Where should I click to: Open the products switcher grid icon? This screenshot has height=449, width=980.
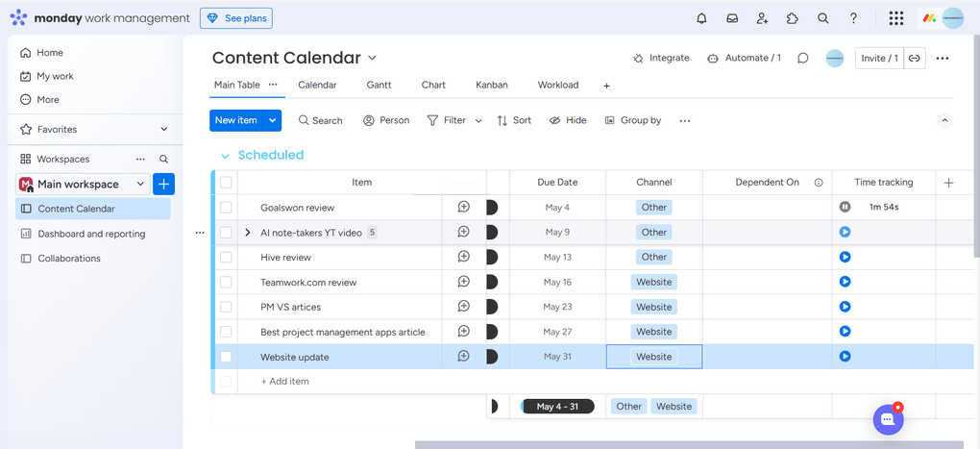coord(896,18)
